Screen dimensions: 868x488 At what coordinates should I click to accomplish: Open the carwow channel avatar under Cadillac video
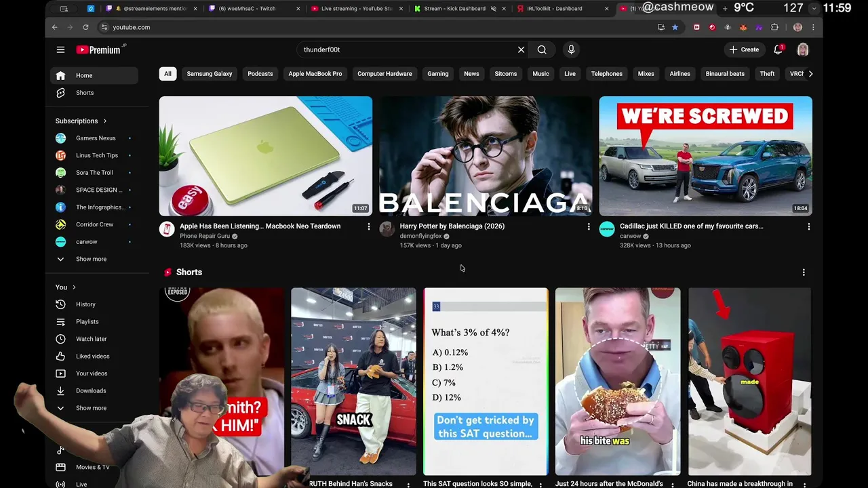click(x=607, y=229)
